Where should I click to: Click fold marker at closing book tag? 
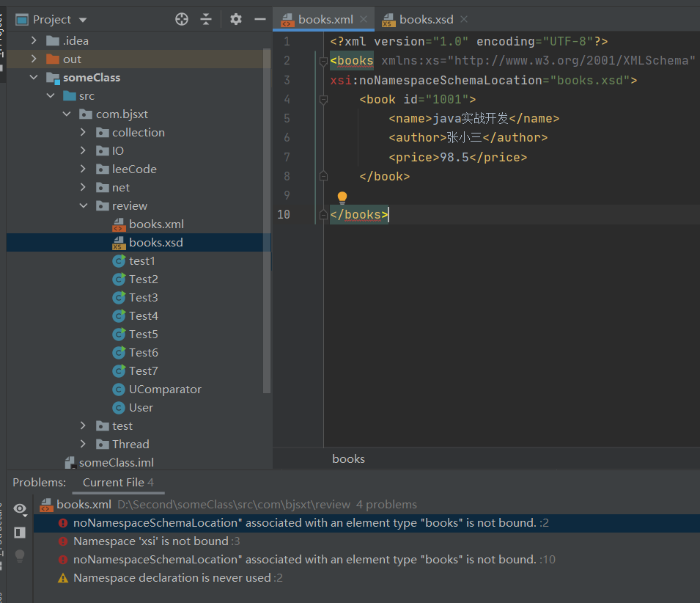pos(324,177)
